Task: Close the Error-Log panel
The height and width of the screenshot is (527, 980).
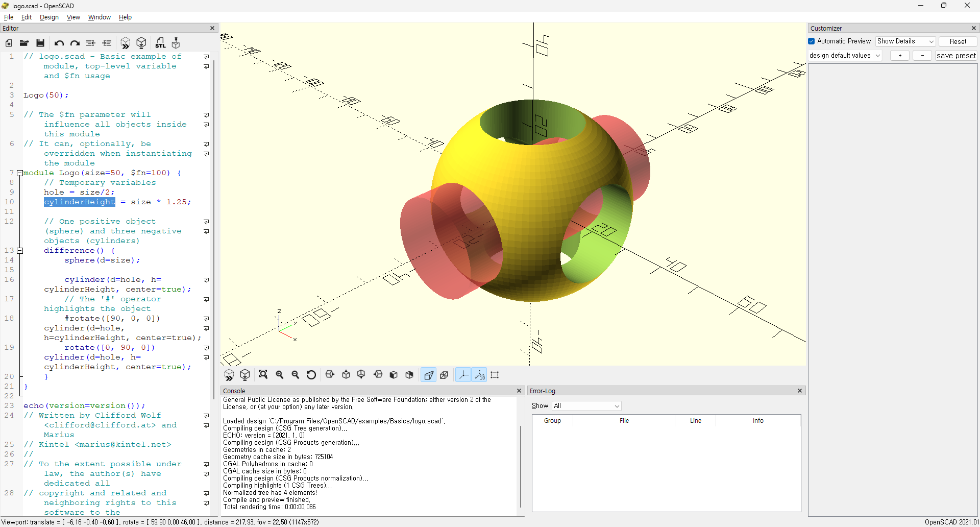Action: (800, 391)
